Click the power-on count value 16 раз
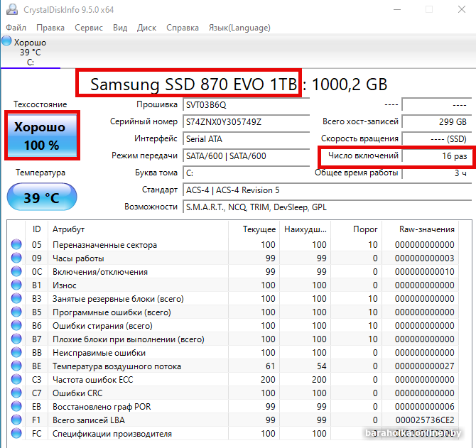Screen dimensions: 476x448 437,156
